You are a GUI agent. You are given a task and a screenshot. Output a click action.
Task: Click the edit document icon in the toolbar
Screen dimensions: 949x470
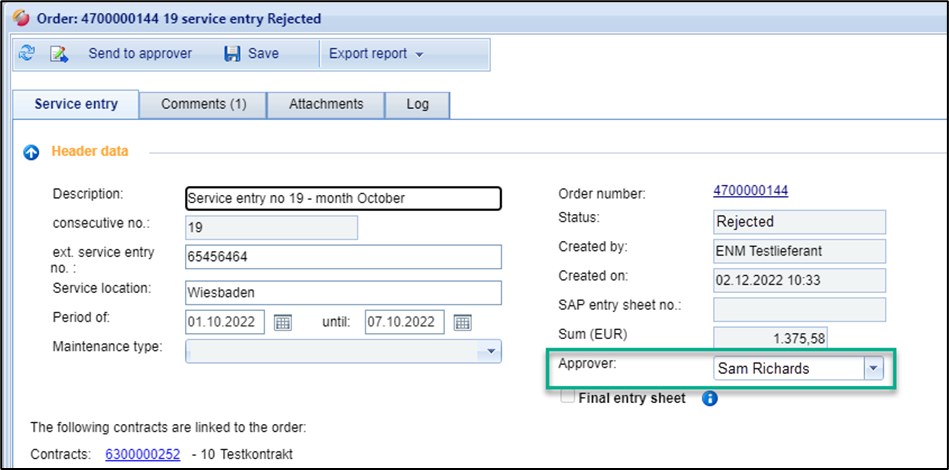(x=59, y=54)
